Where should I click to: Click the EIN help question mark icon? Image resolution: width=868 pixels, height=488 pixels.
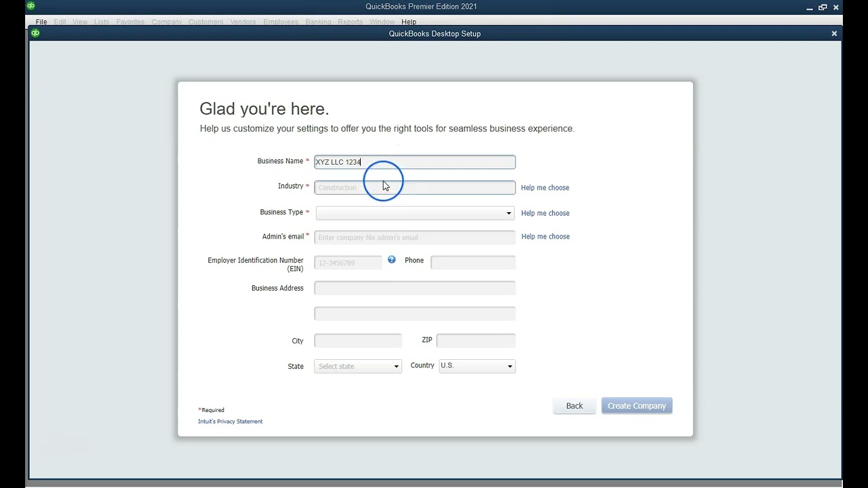coord(391,260)
